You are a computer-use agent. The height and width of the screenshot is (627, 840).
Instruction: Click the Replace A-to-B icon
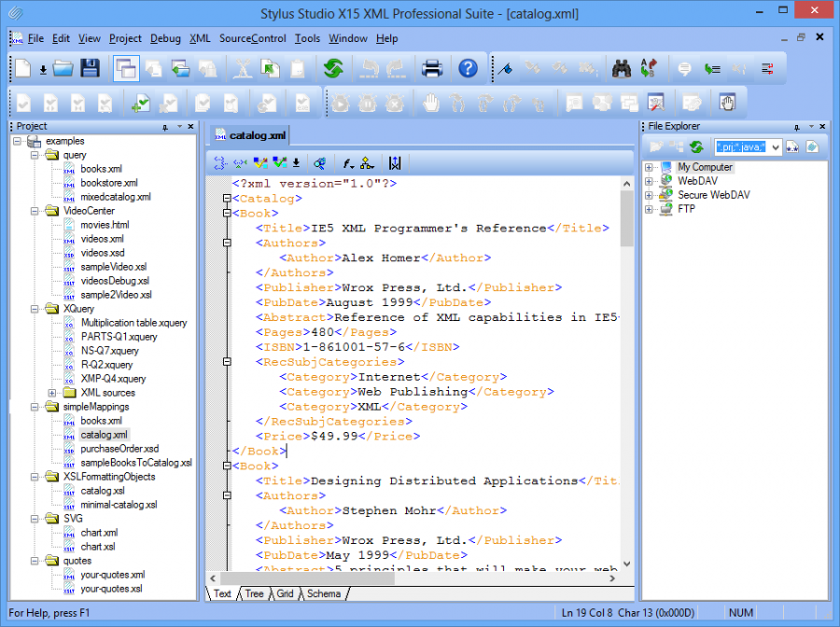pos(651,68)
